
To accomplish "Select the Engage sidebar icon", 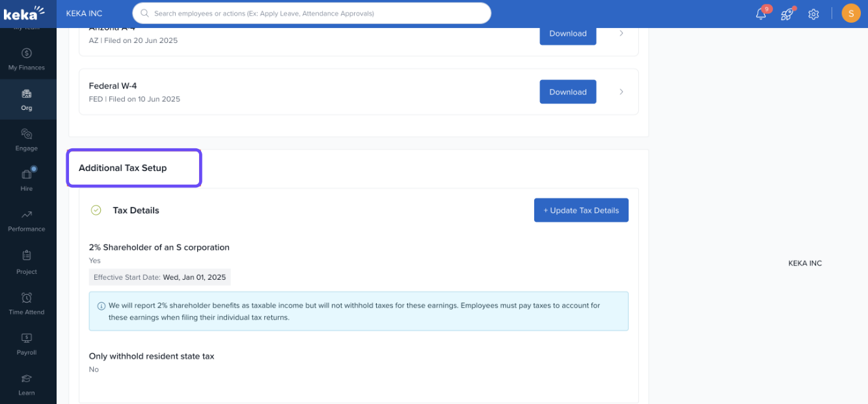I will (x=27, y=140).
